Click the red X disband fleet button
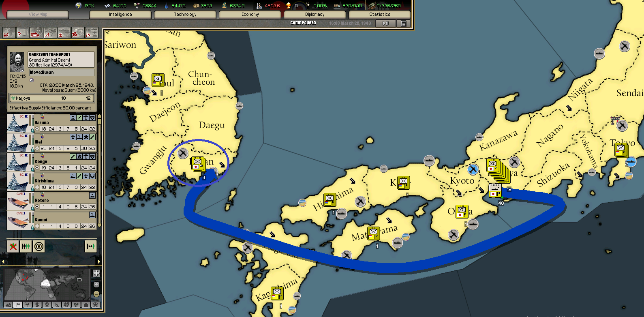Image resolution: width=644 pixels, height=317 pixels. pyautogui.click(x=13, y=246)
